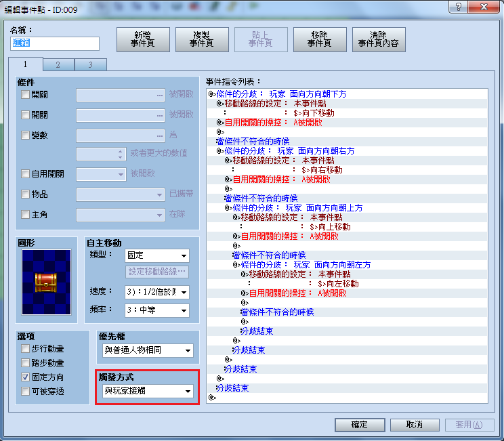Image resolution: width=504 pixels, height=441 pixels.
Task: Select the 條件的分歧 面向方向朝左方 line
Action: point(347,265)
